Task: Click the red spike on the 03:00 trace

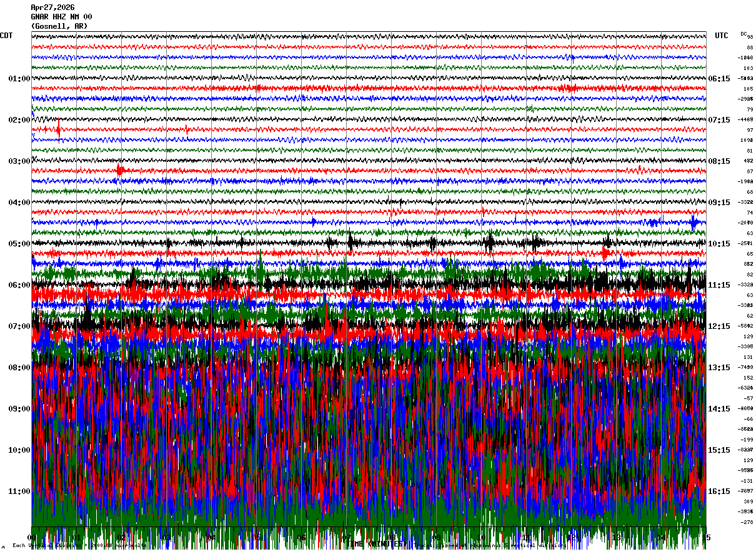Action: pyautogui.click(x=120, y=170)
